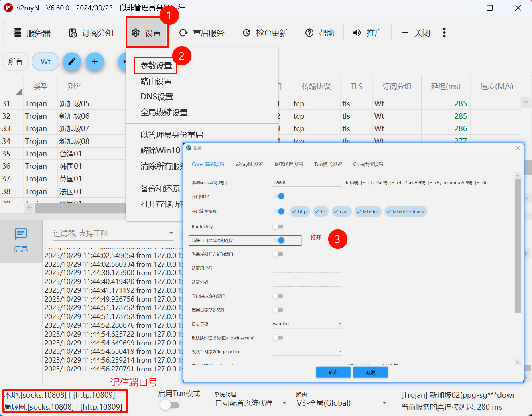Toggle 开启UDP switch
This screenshot has width=532, height=416.
click(x=278, y=196)
